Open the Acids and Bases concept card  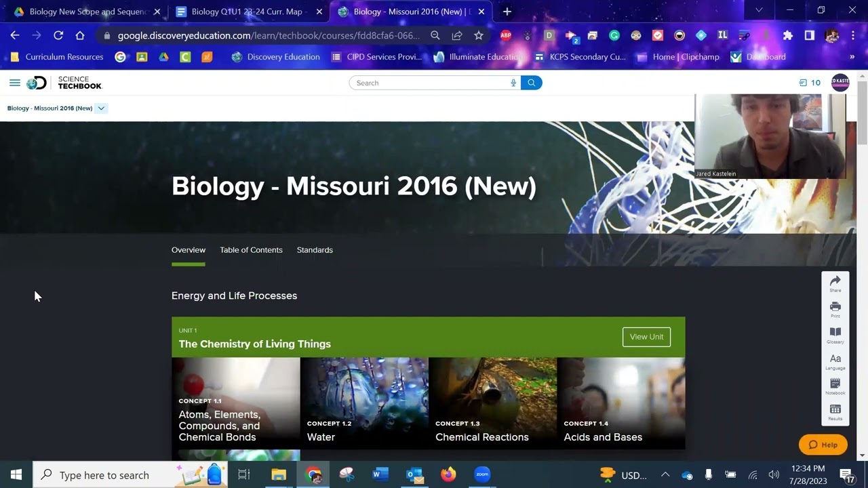621,403
